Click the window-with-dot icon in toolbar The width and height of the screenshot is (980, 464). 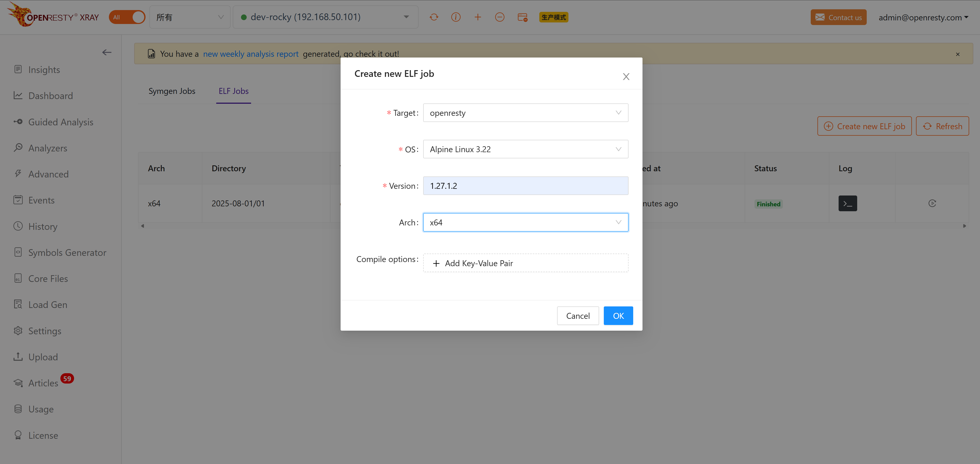point(522,17)
